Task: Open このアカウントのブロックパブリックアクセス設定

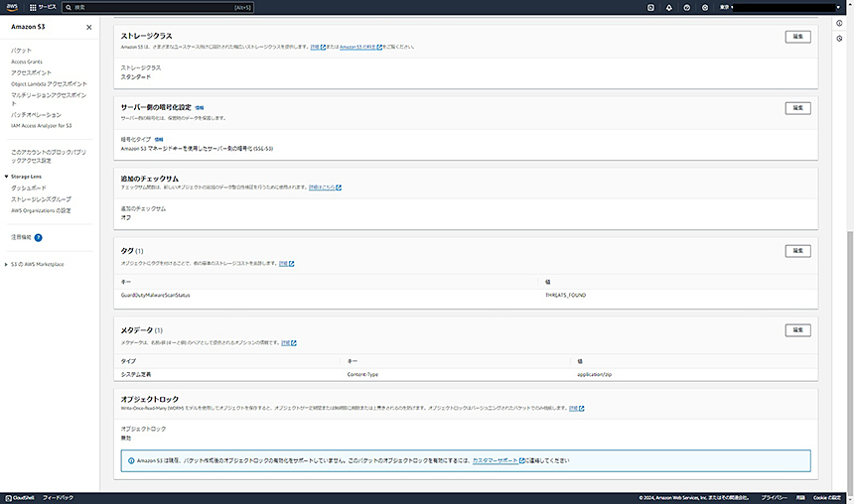Action: tap(49, 156)
